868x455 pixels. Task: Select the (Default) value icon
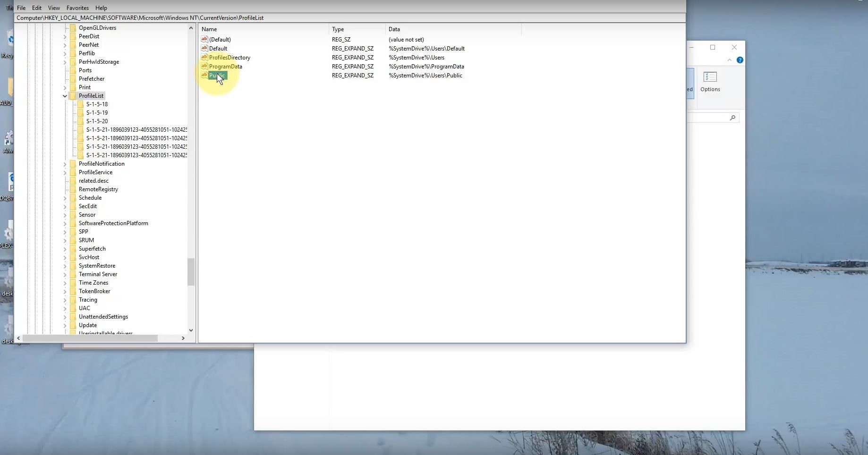click(x=204, y=39)
